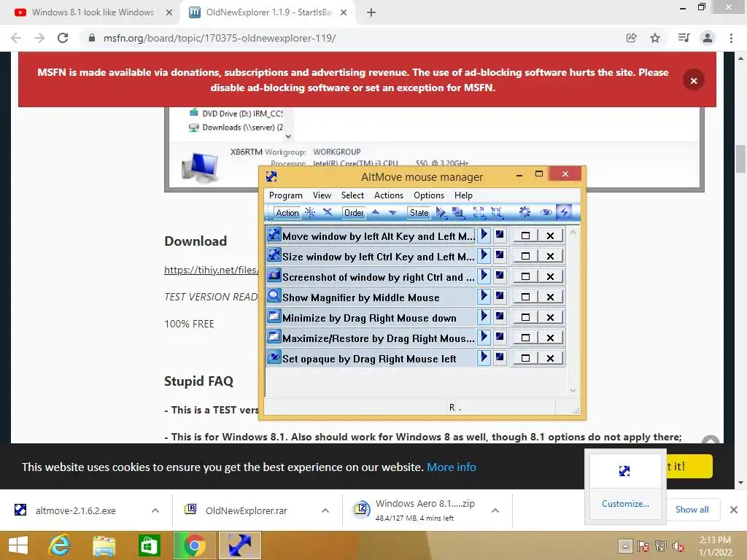Click the expand all actions toolbar icon

tap(479, 212)
